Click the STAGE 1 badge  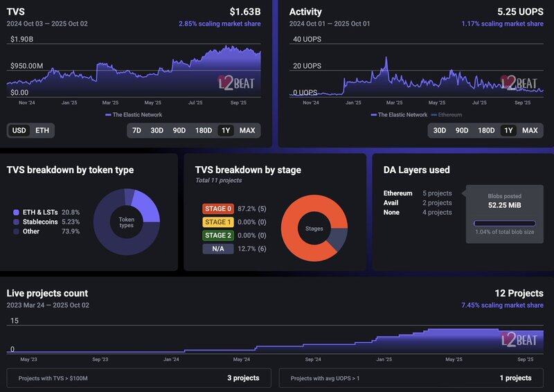217,222
